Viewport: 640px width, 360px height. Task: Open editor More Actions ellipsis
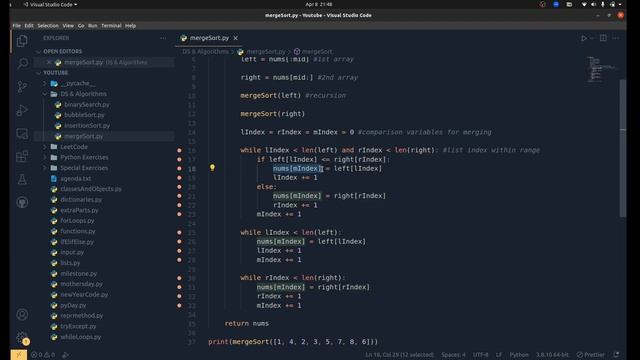click(616, 38)
